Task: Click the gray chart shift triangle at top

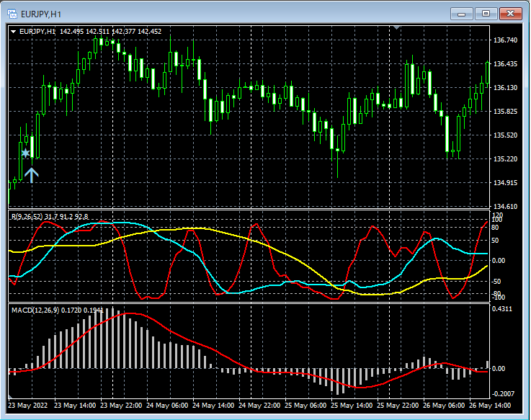Action: 396,27
